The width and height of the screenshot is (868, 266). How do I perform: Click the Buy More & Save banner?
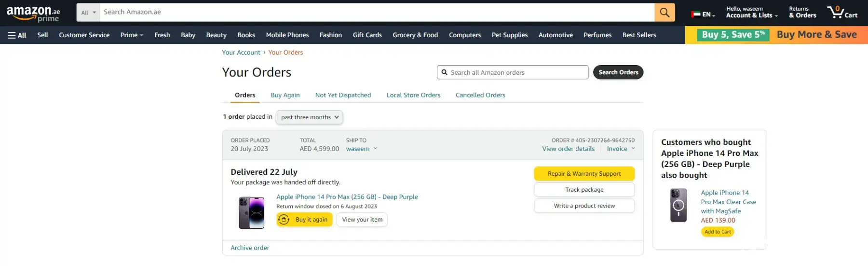coord(776,35)
